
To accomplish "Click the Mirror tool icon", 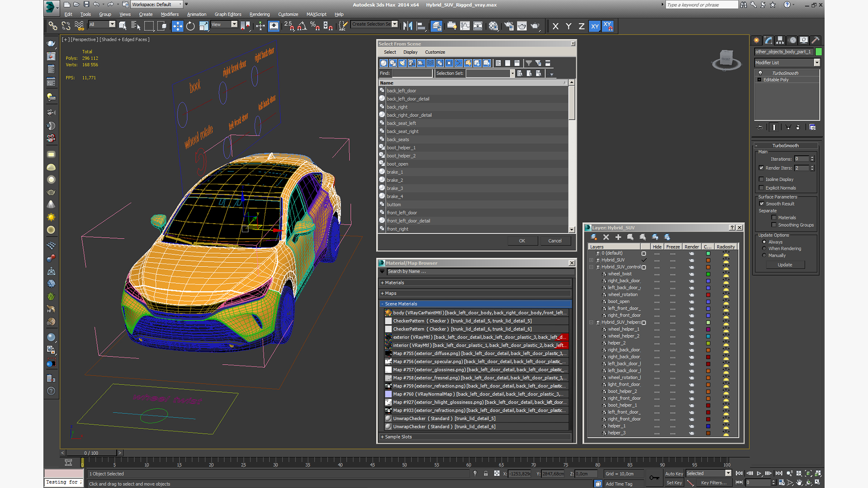I will pos(407,26).
